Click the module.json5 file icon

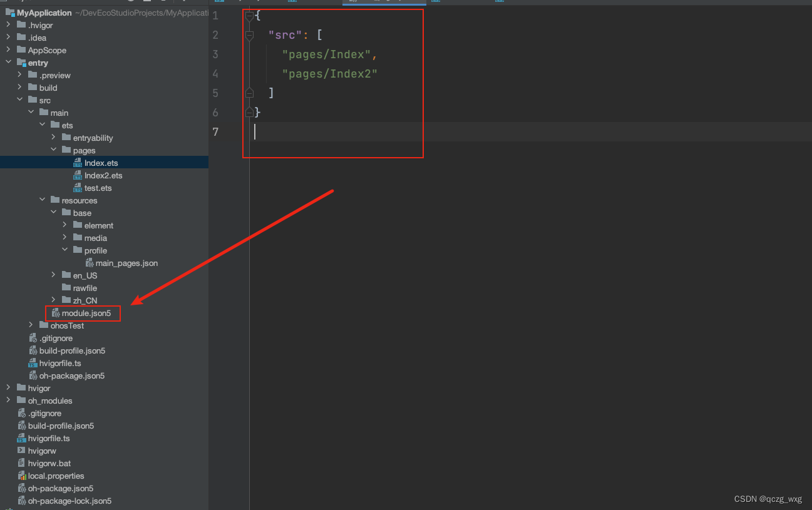tap(55, 313)
